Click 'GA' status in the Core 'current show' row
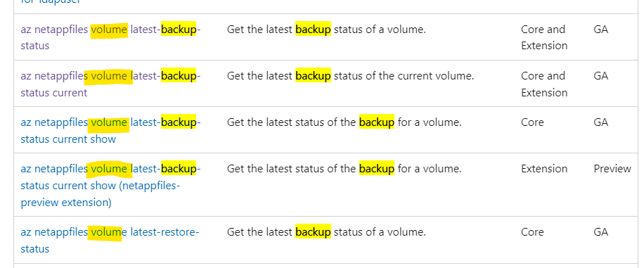This screenshot has width=644, height=268. (601, 122)
